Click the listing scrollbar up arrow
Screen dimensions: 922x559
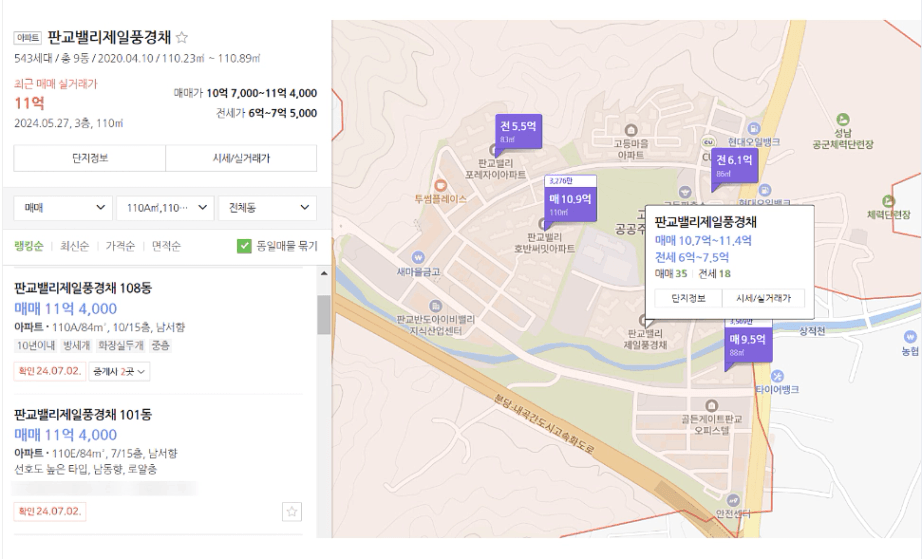[323, 273]
